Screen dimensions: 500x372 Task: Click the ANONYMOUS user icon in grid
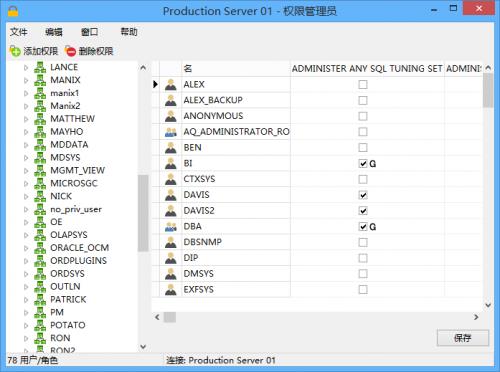click(x=171, y=116)
